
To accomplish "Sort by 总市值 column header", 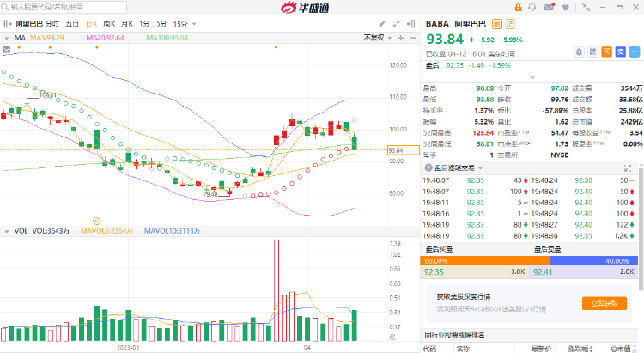I will click(621, 349).
